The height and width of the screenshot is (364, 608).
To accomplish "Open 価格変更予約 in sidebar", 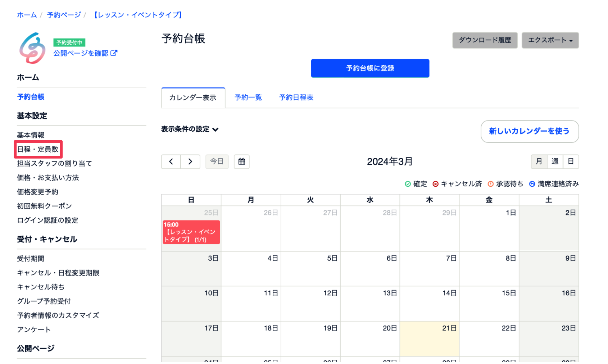I will click(x=37, y=192).
